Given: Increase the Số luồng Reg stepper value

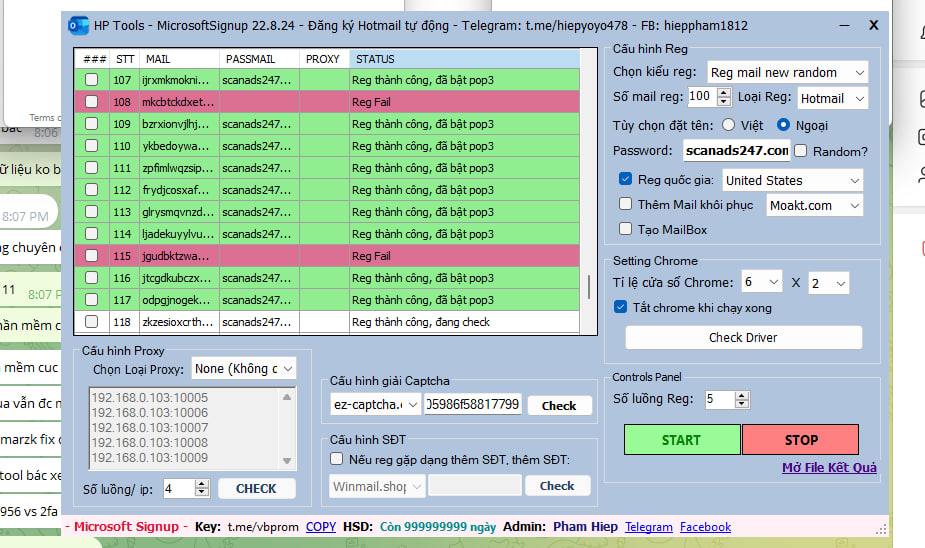Looking at the screenshot, I should click(743, 395).
